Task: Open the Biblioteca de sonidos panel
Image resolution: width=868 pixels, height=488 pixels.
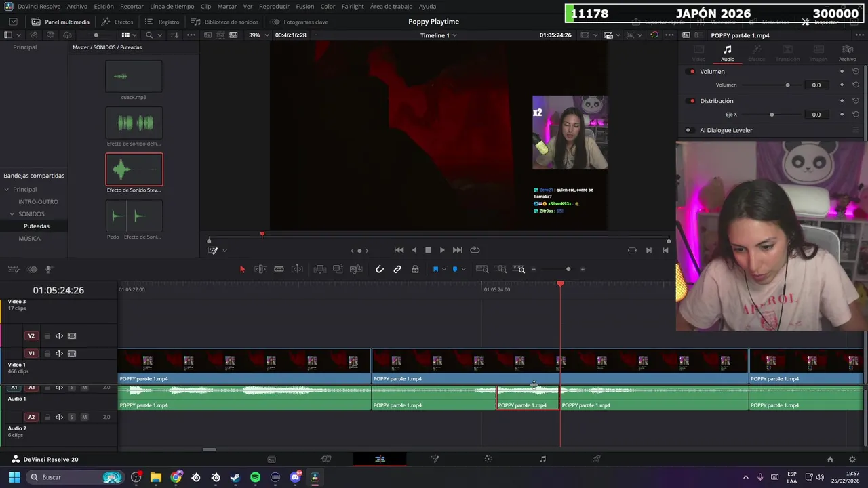Action: (x=224, y=22)
